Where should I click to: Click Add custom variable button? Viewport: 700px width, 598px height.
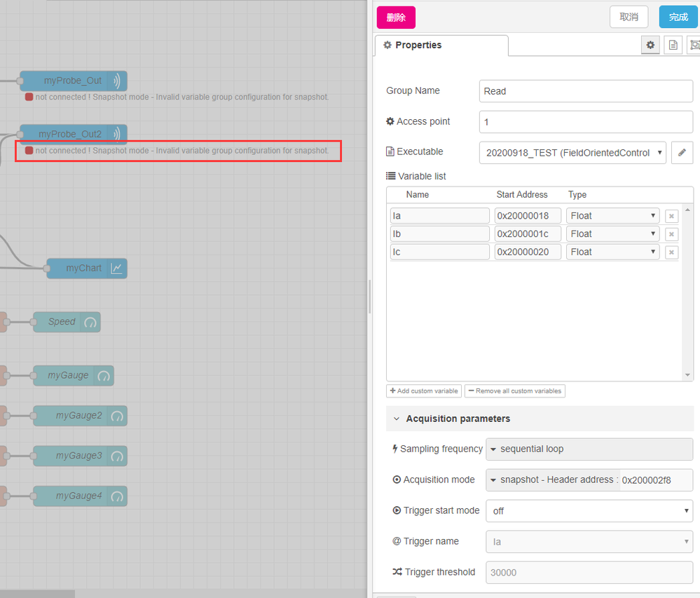pos(424,390)
